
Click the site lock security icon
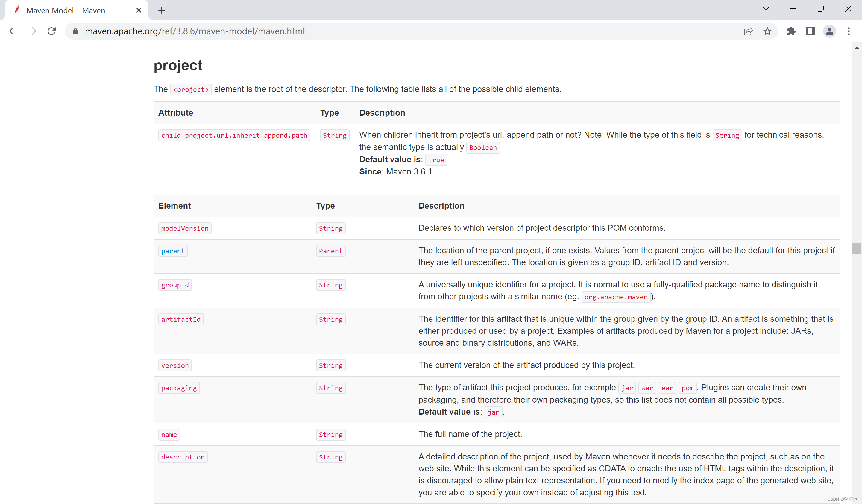click(x=76, y=31)
